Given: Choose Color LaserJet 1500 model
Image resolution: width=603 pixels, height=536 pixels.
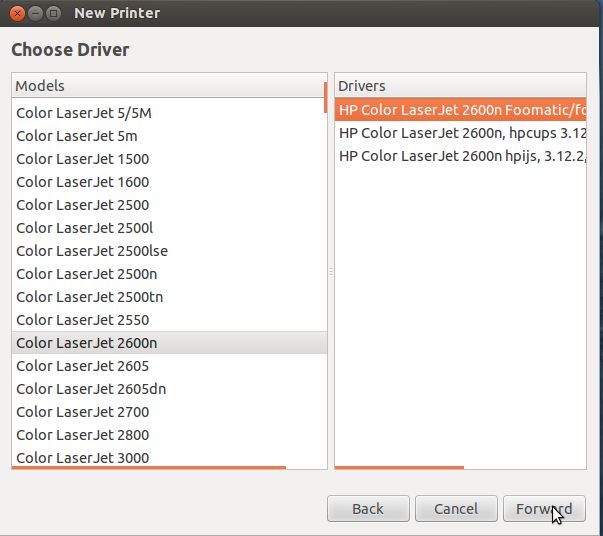Looking at the screenshot, I should (169, 159).
